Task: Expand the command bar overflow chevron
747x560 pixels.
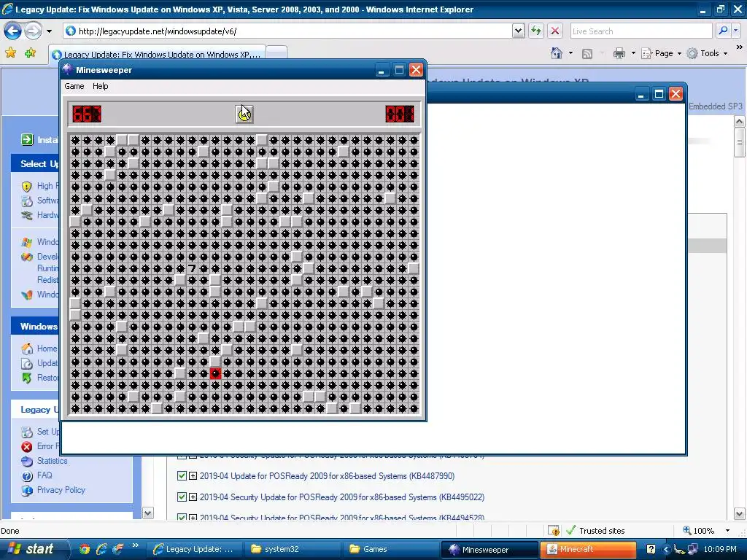Action: pyautogui.click(x=740, y=47)
